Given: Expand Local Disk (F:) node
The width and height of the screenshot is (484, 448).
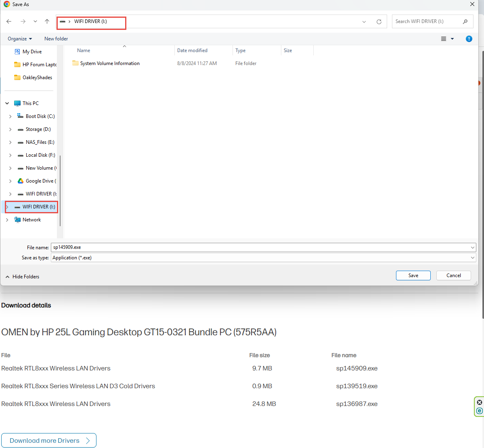Looking at the screenshot, I should coord(10,155).
